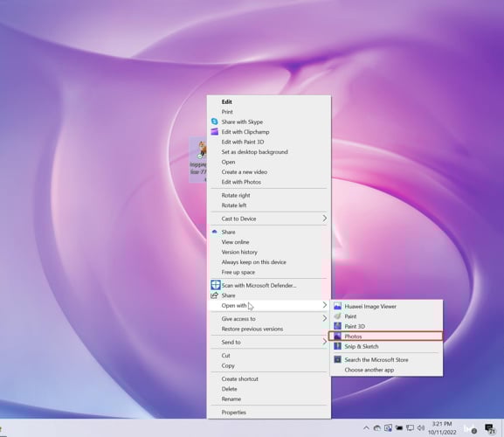Image resolution: width=504 pixels, height=437 pixels.
Task: Choose Edit with Paint 3D
Action: tap(269, 142)
